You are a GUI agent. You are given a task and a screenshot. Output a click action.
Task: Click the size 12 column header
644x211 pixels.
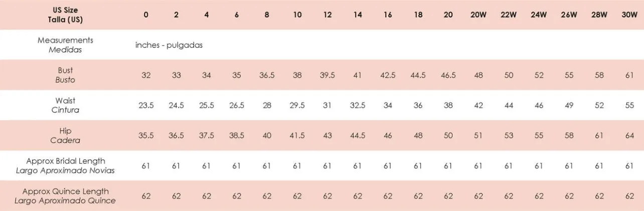click(328, 15)
